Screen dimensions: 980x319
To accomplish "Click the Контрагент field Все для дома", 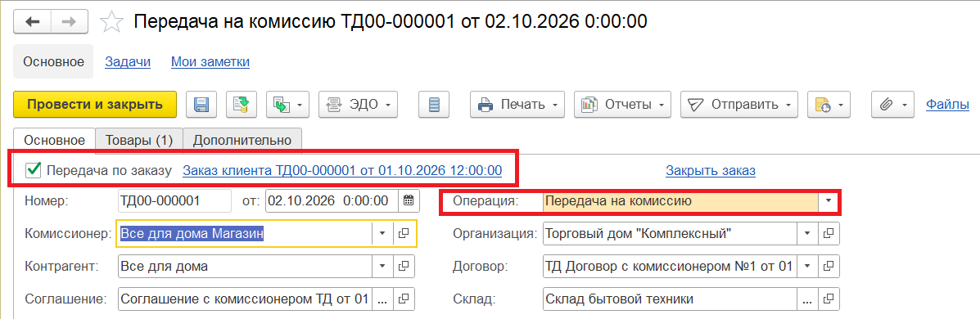I will click(x=244, y=267).
